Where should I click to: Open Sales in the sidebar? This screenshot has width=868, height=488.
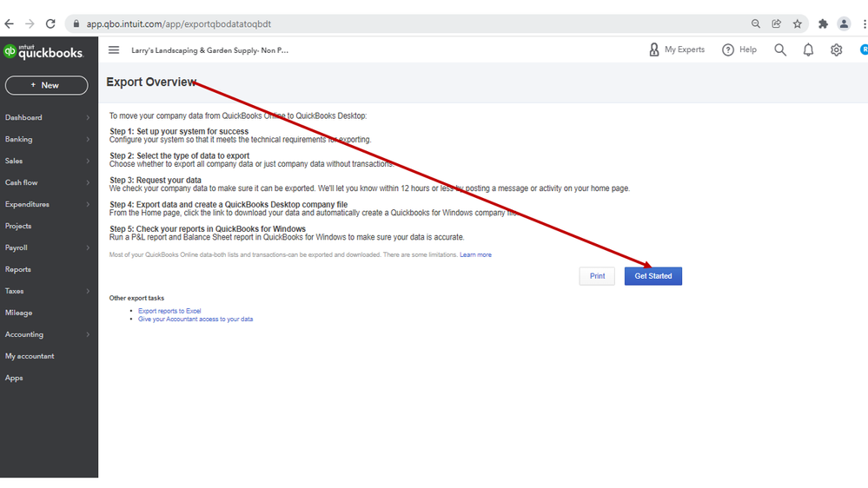(14, 161)
